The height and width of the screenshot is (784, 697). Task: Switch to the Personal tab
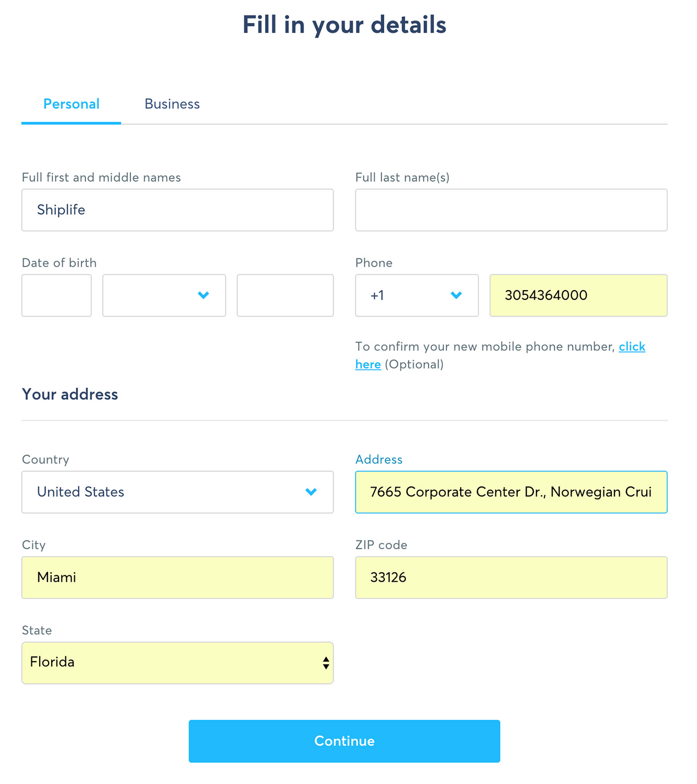pos(71,104)
